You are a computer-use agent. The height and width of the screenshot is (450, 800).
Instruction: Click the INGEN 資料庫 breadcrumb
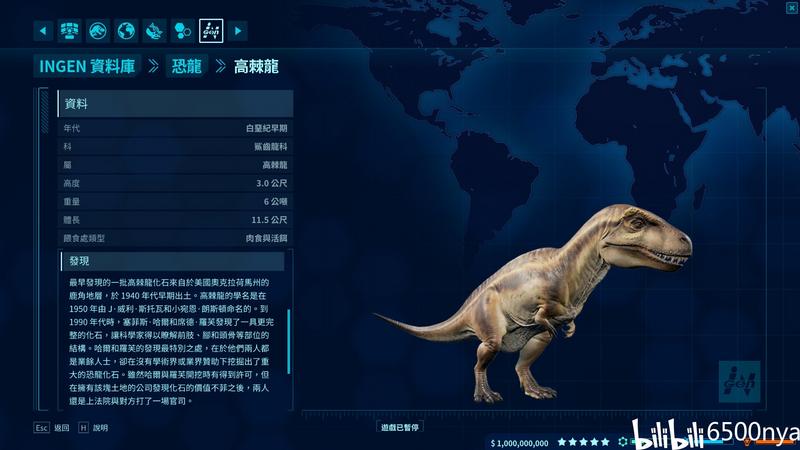pos(87,66)
